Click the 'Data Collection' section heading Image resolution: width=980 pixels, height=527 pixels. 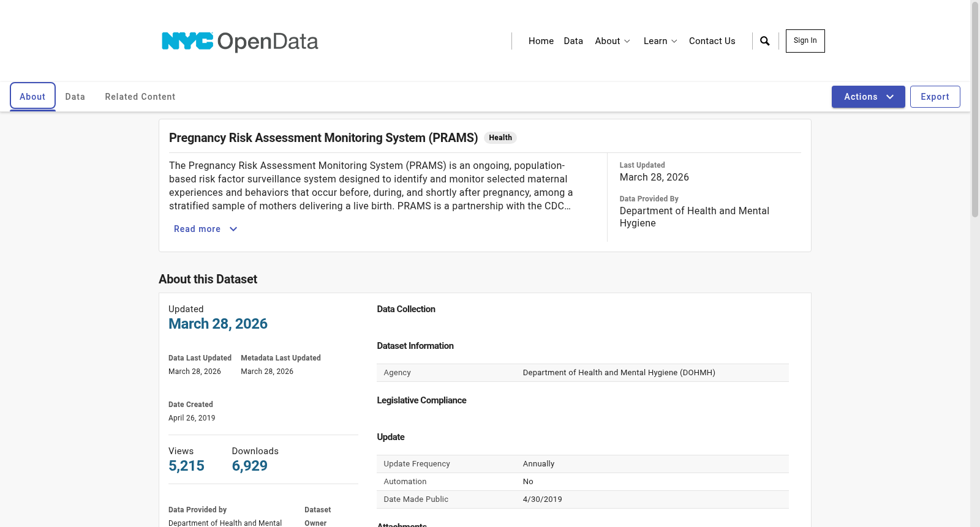[406, 309]
